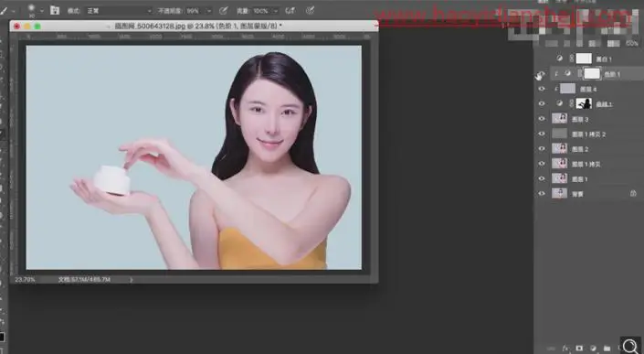The height and width of the screenshot is (354, 644).
Task: Hide the 图层 1 拷贝 2 layer
Action: pyautogui.click(x=542, y=134)
